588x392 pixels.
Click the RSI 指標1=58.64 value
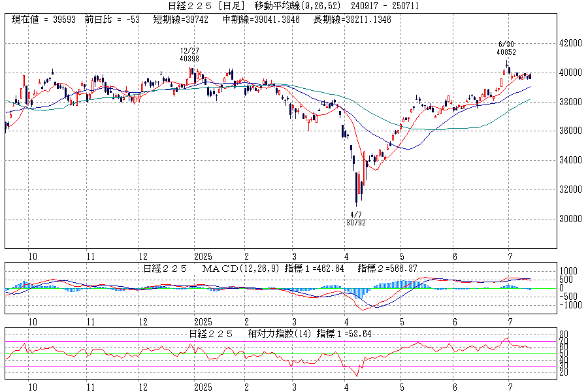[344, 334]
